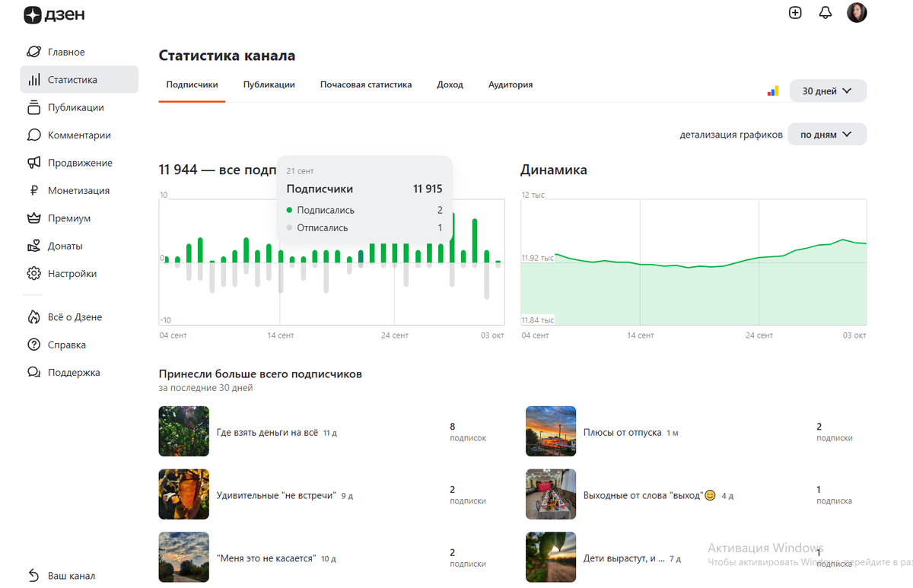The width and height of the screenshot is (913, 588).
Task: Click the Статистика канала page title
Action: coord(227,56)
